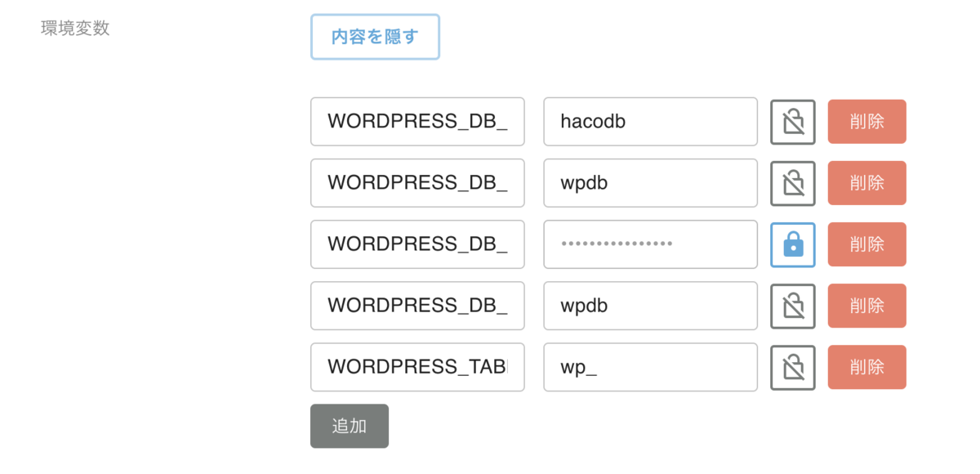This screenshot has height=474, width=980.
Task: Delete the second wpdb variable row
Action: tap(866, 306)
